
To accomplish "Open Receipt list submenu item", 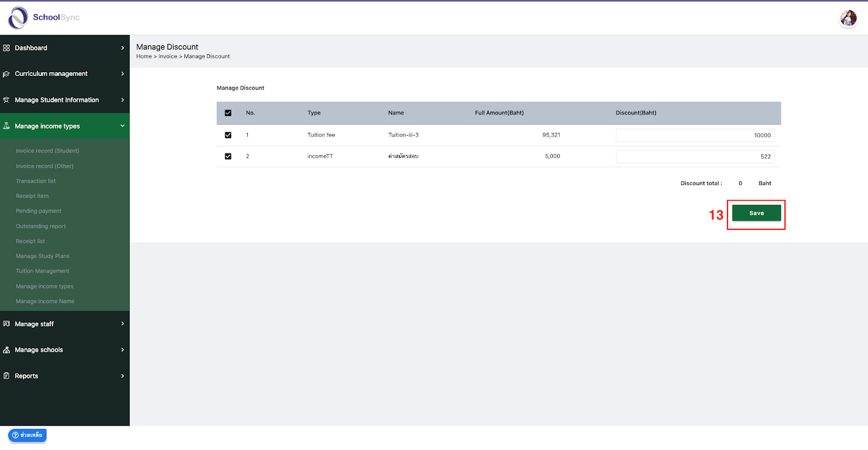I will [x=30, y=241].
